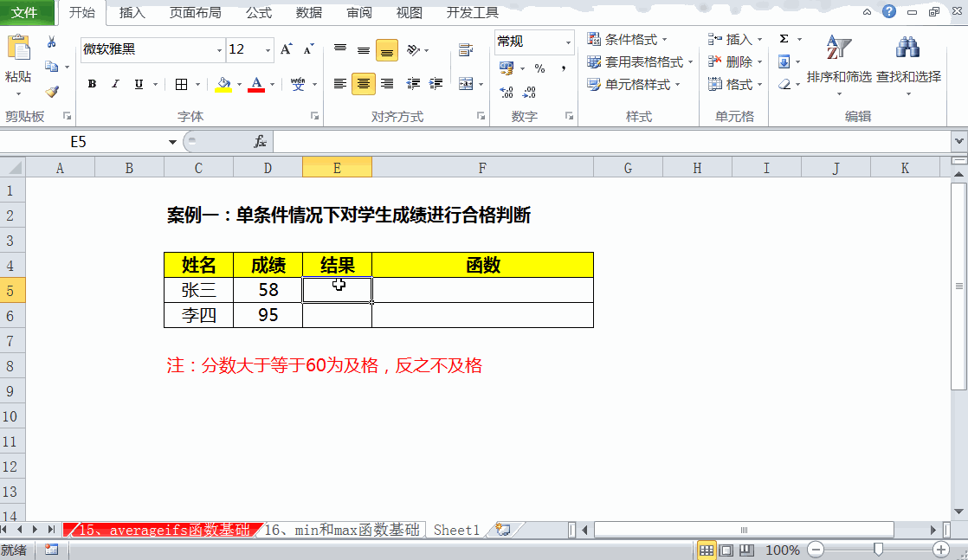
Task: Switch to the 页面布局 ribbon tab
Action: click(195, 12)
